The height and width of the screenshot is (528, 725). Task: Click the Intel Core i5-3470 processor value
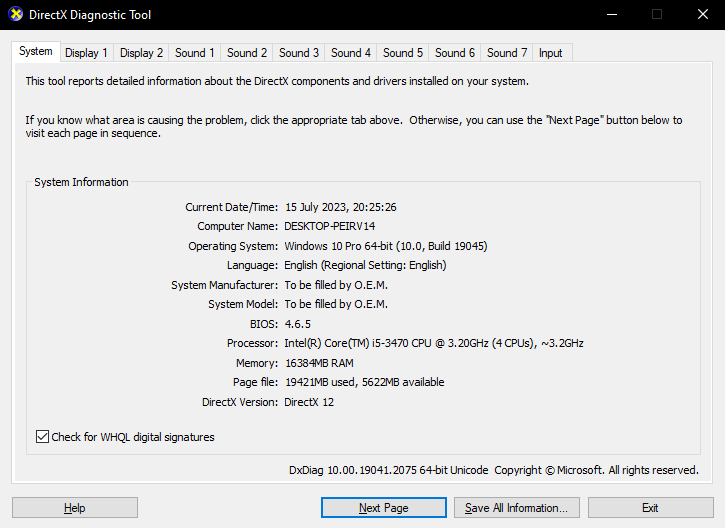434,343
